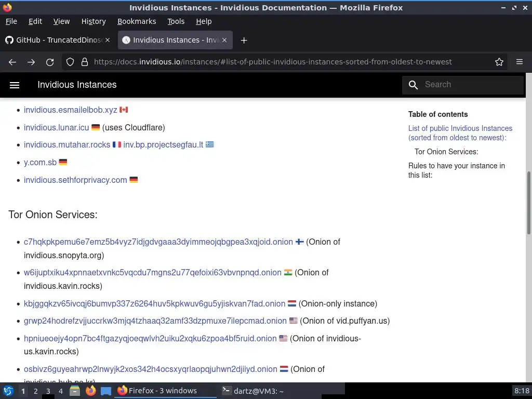Go forward with the forward arrow
This screenshot has height=399, width=532.
(x=31, y=62)
